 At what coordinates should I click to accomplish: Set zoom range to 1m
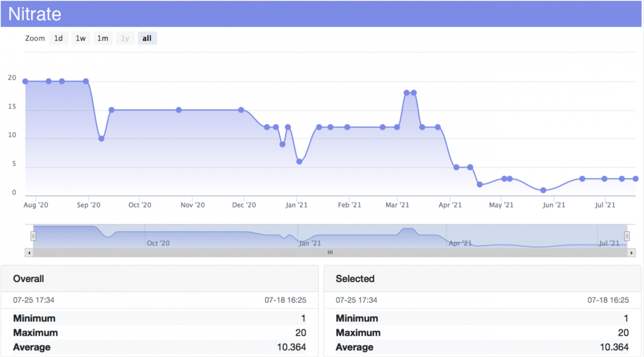103,38
